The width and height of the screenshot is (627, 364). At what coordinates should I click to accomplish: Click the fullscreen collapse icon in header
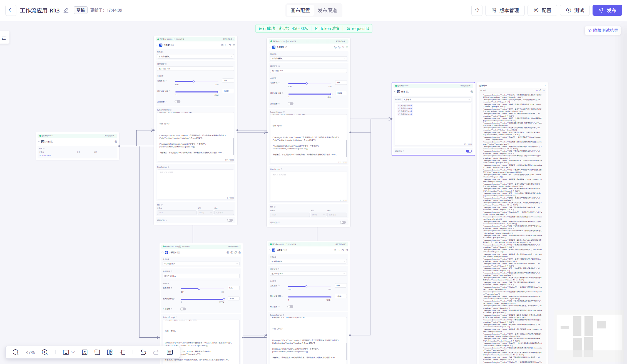coord(477,10)
